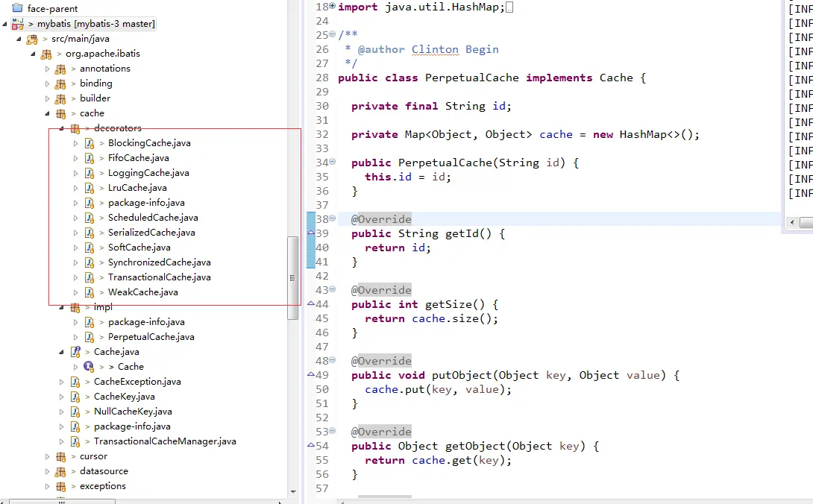
Task: Expand the builder package
Action: pyautogui.click(x=47, y=98)
